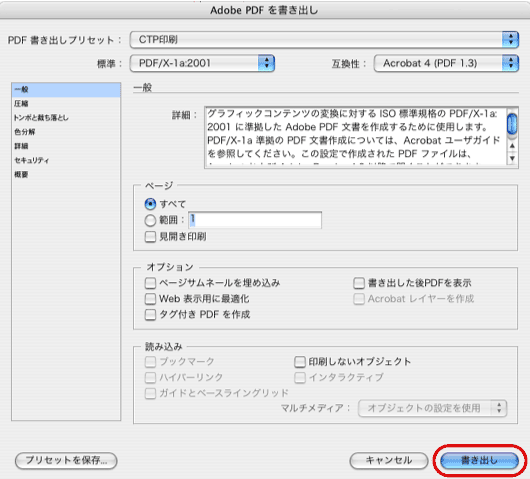Select セキュリティ in the left category list

click(x=66, y=160)
